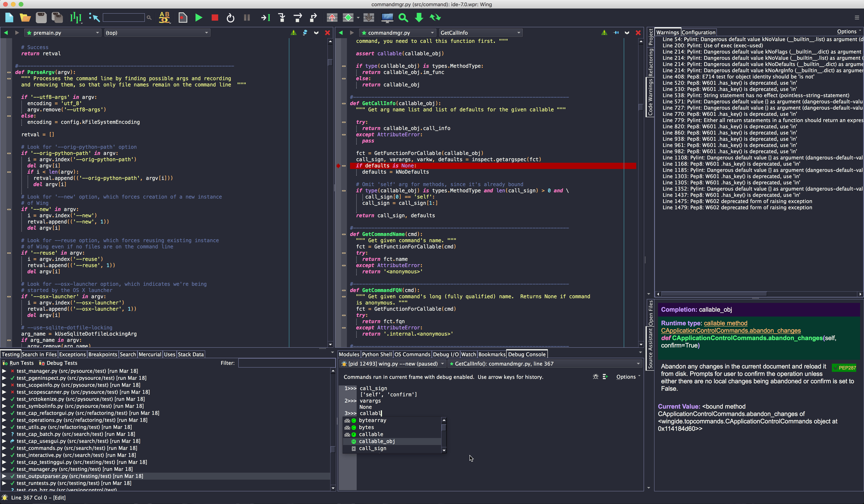The image size is (864, 504).
Task: Switch to the Stack Data tab
Action: point(191,354)
